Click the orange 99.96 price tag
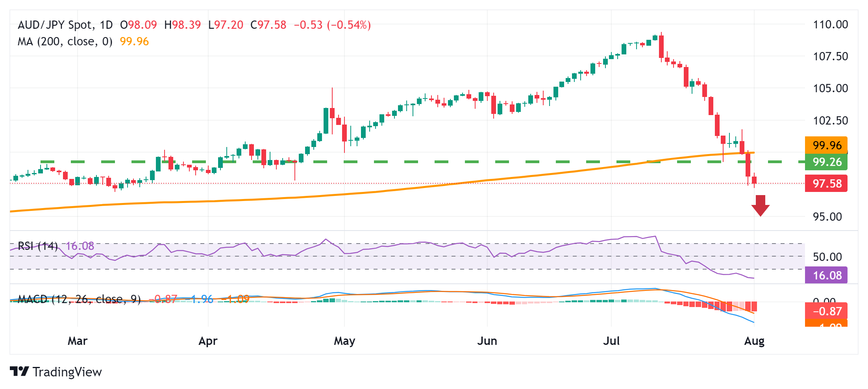This screenshot has height=389, width=868. 826,145
